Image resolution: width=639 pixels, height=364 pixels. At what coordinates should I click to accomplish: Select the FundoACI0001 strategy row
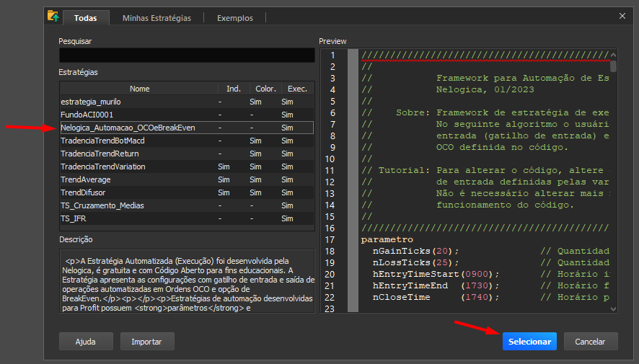[x=187, y=115]
